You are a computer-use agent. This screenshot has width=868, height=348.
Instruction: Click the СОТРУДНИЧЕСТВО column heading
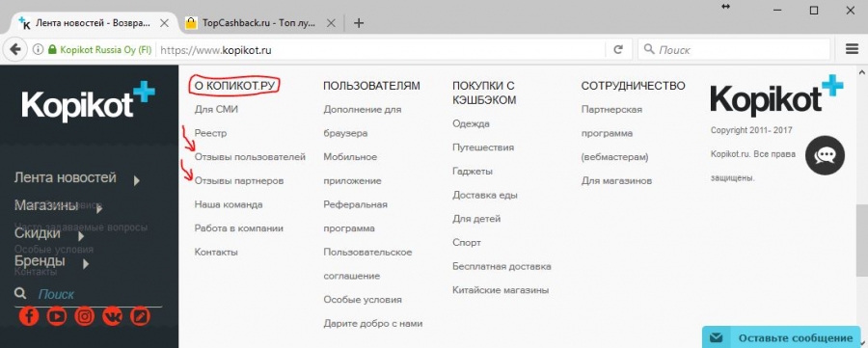634,86
